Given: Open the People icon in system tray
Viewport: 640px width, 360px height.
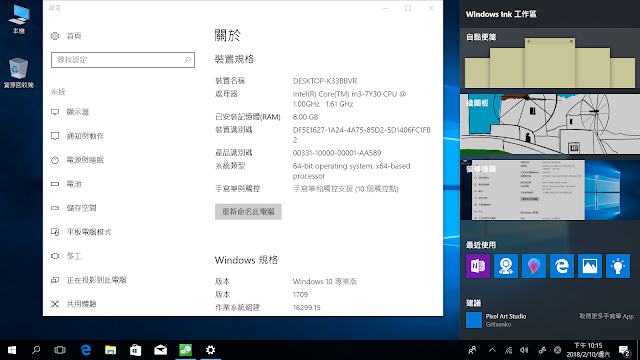Looking at the screenshot, I should click(473, 350).
